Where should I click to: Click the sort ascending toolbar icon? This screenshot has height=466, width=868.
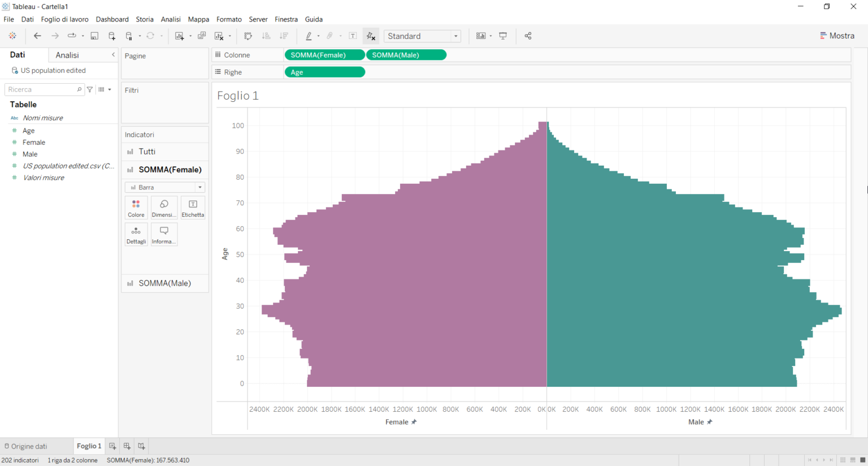[x=266, y=36]
